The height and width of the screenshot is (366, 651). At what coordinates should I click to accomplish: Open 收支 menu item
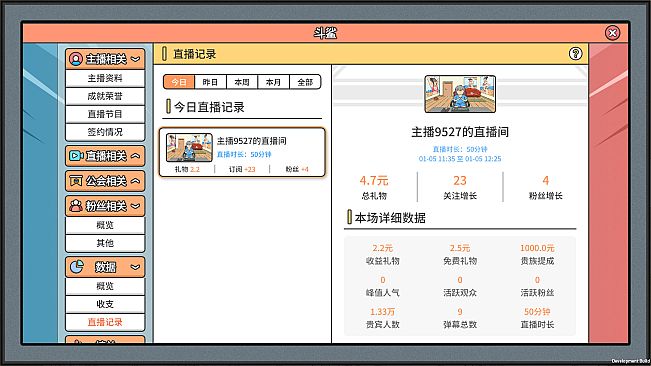coord(105,304)
